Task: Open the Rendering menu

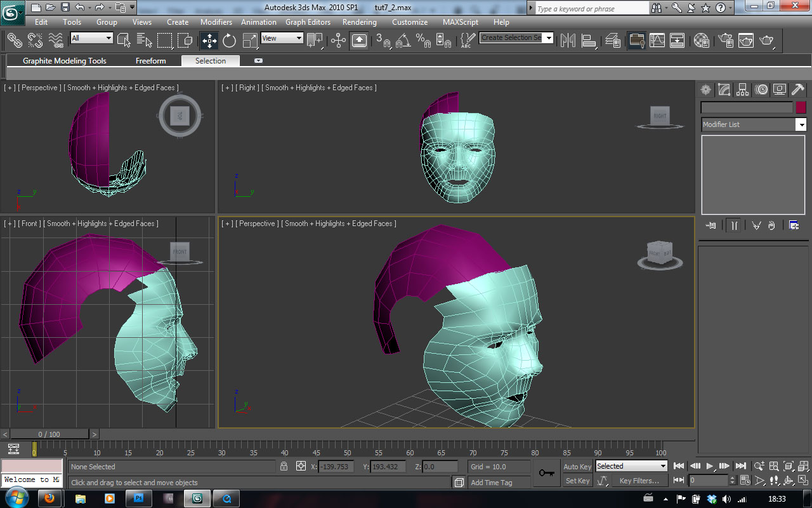Action: [359, 22]
